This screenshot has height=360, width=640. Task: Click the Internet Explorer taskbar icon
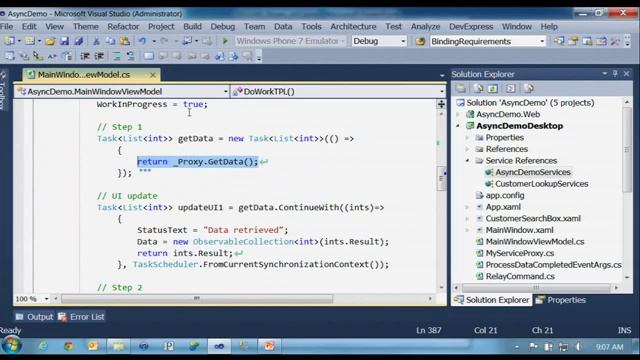pos(43,346)
